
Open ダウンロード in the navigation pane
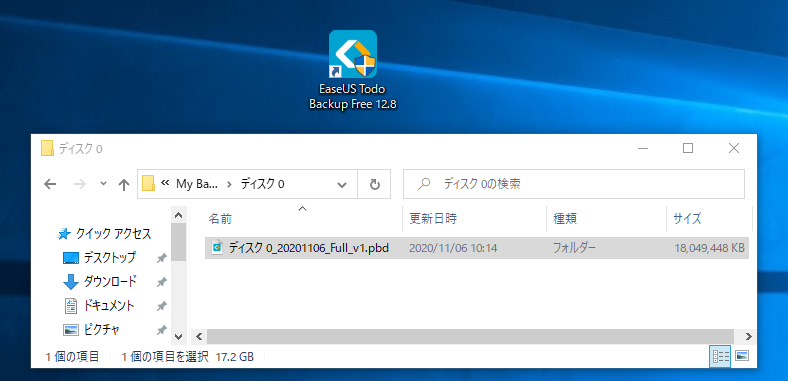110,282
